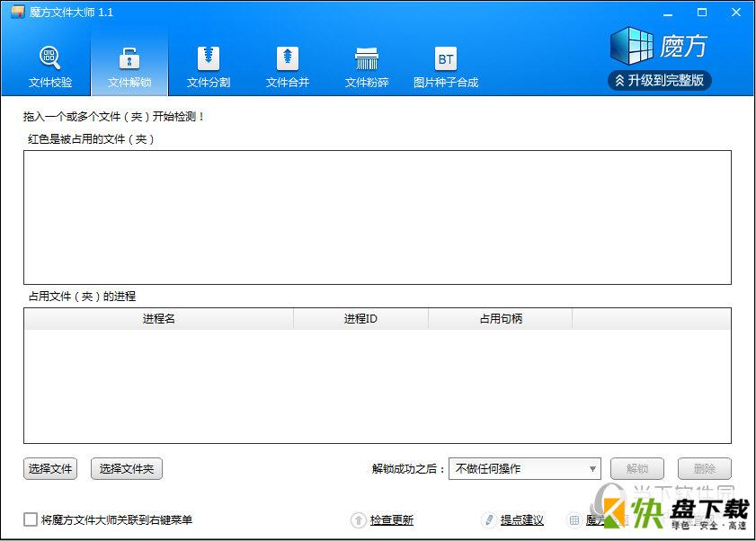Maximize the 魔方文件大师 window
756x541 pixels.
click(x=702, y=13)
